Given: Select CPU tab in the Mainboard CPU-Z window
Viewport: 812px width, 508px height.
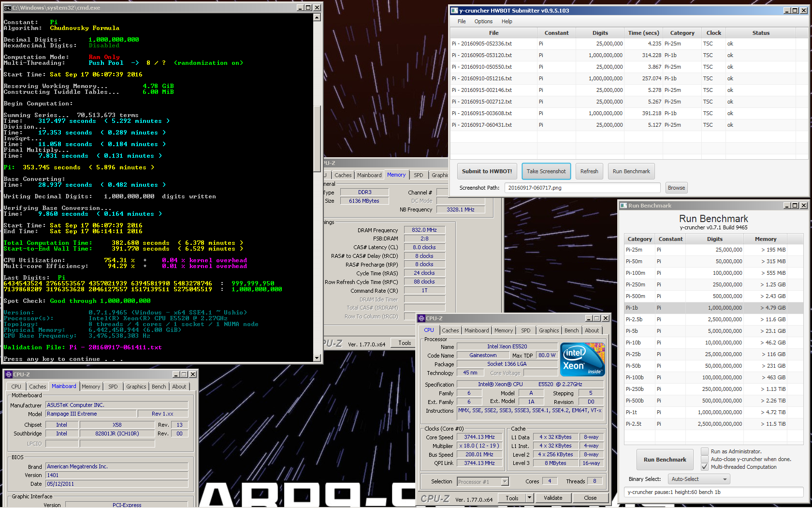Looking at the screenshot, I should click(x=16, y=387).
